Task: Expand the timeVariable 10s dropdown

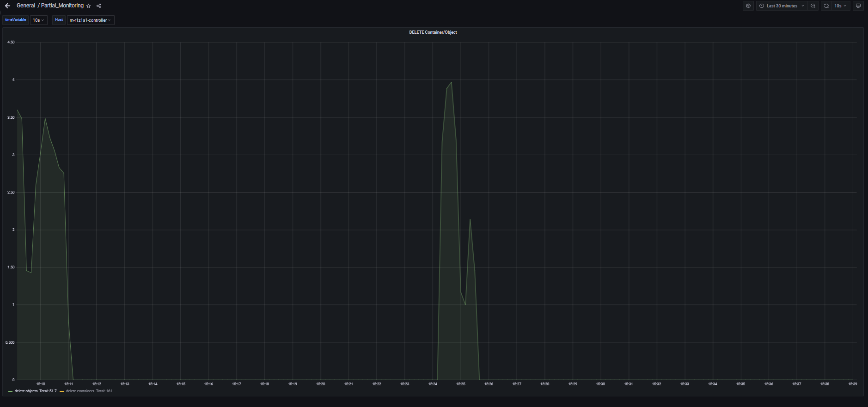Action: tap(38, 20)
